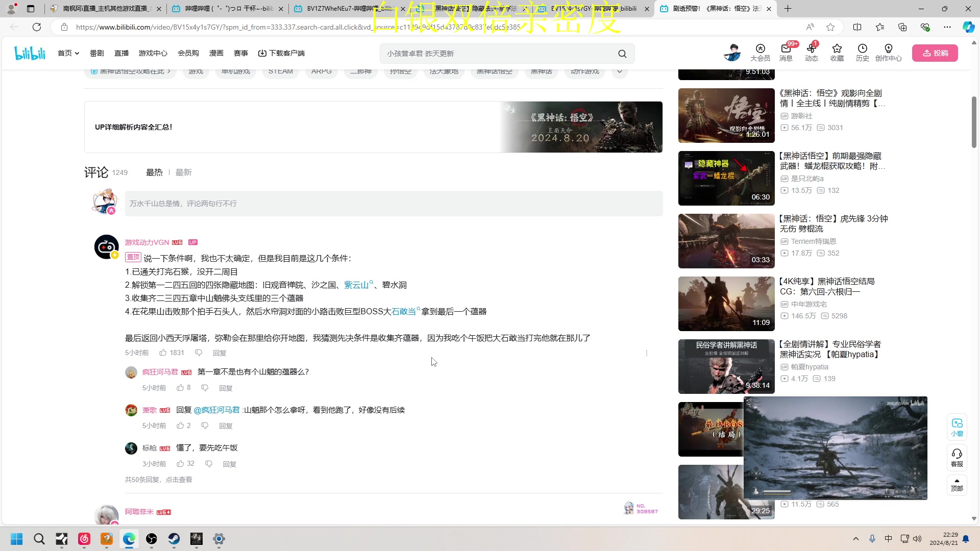980x551 pixels.
Task: Open the three-dot menu of pinned comment
Action: click(x=647, y=353)
